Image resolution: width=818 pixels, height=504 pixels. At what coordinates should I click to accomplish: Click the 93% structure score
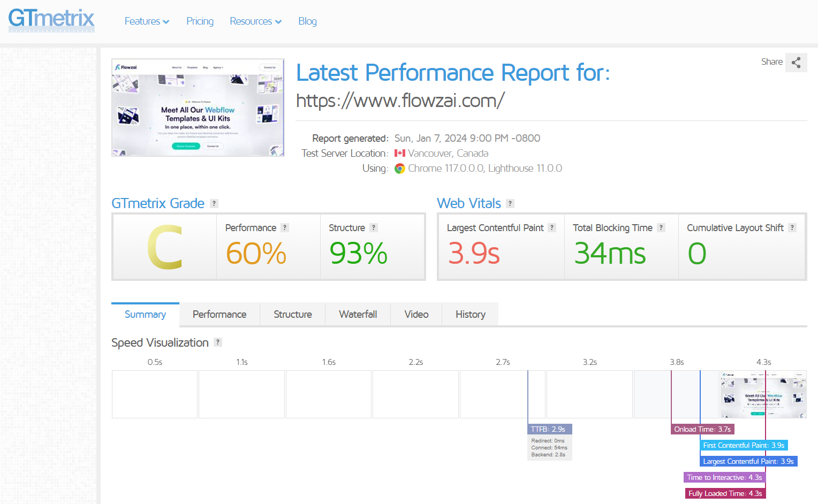click(358, 253)
